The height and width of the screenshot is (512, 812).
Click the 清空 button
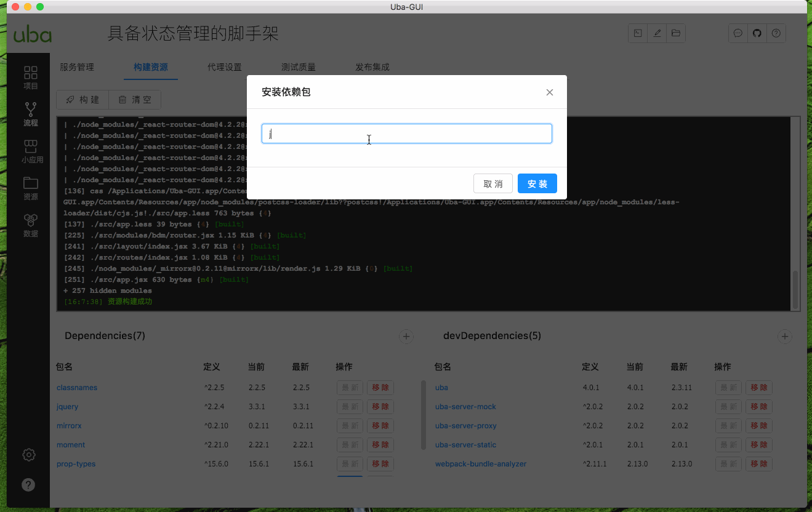pyautogui.click(x=135, y=100)
